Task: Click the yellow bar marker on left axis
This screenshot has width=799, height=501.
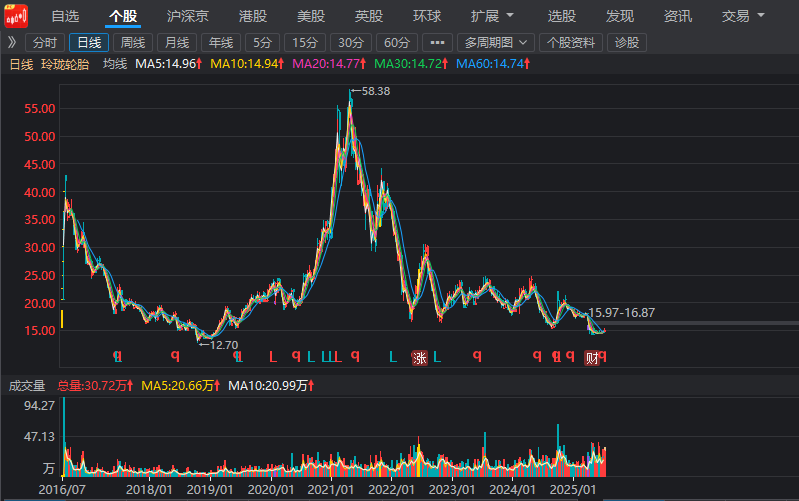Action: 62,318
